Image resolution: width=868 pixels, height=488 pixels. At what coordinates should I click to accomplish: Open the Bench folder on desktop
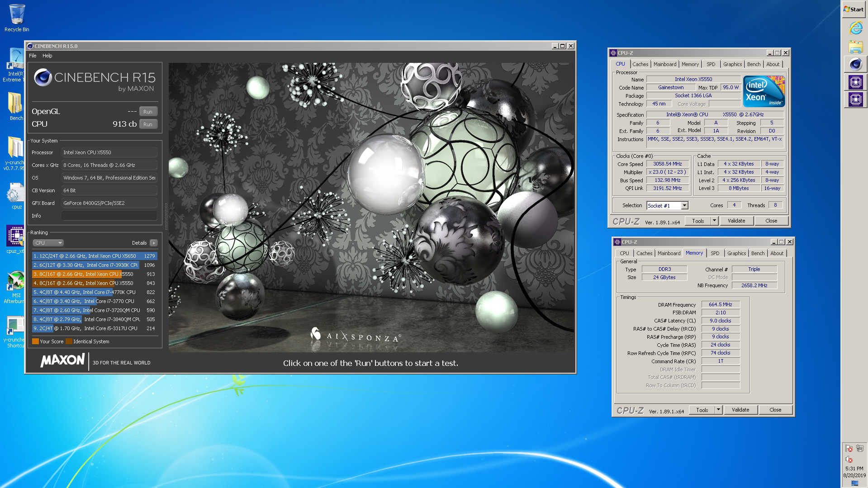click(15, 106)
